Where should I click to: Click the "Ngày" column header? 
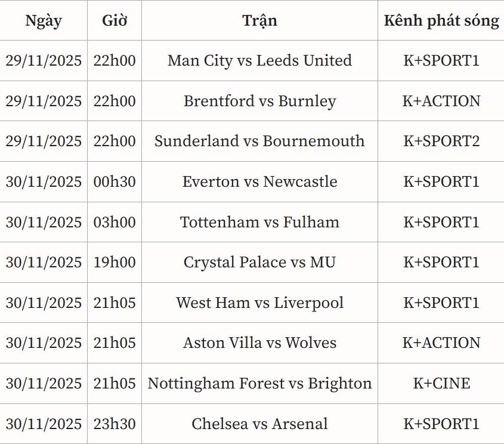click(44, 21)
